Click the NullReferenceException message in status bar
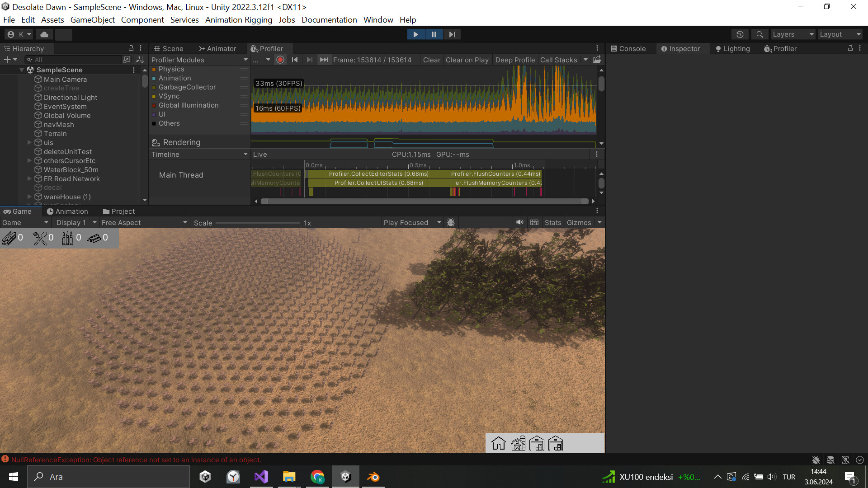Screen dimensions: 868x488 tap(136, 460)
